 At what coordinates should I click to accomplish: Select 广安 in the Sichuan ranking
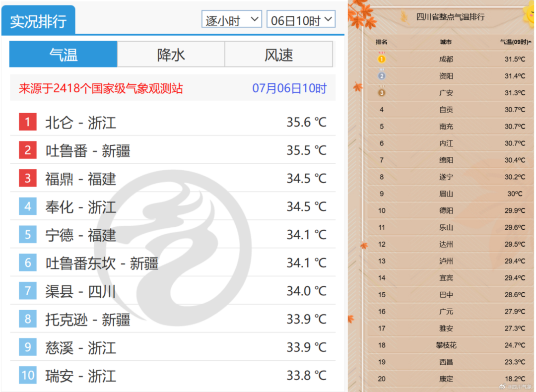coord(446,93)
